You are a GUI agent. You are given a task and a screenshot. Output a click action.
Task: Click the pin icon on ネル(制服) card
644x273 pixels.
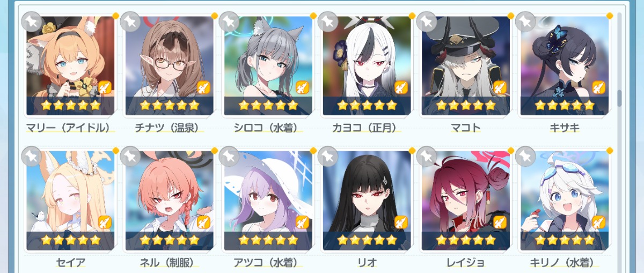point(130,156)
